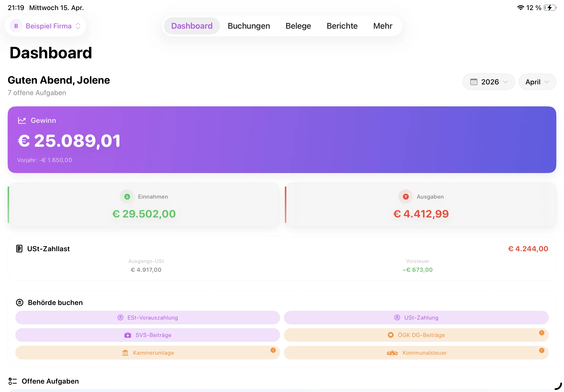
Task: Tap the battery charging indicator
Action: click(549, 8)
